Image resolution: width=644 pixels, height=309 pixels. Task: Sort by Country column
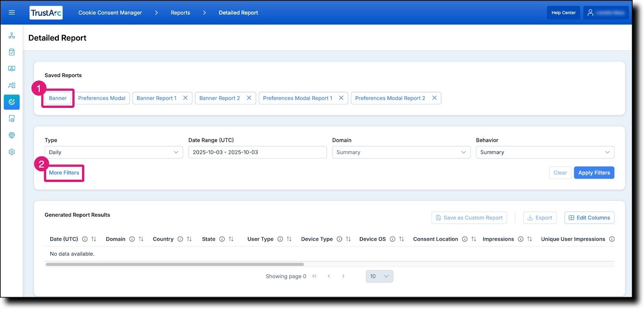click(189, 239)
